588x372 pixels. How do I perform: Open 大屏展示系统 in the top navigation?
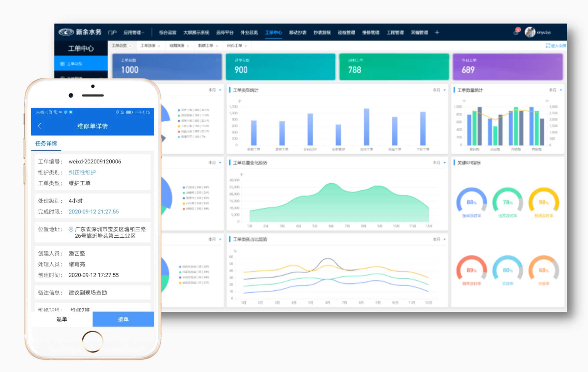[x=196, y=32]
